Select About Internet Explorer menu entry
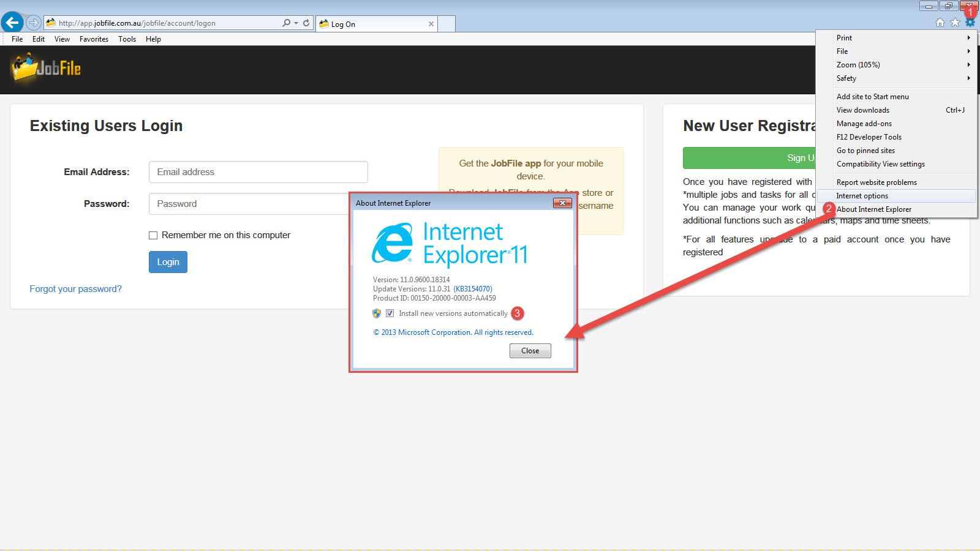 (x=896, y=209)
